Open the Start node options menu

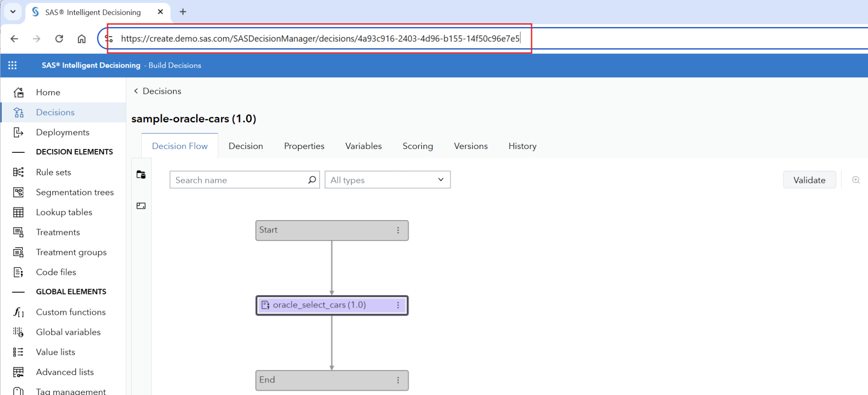398,230
